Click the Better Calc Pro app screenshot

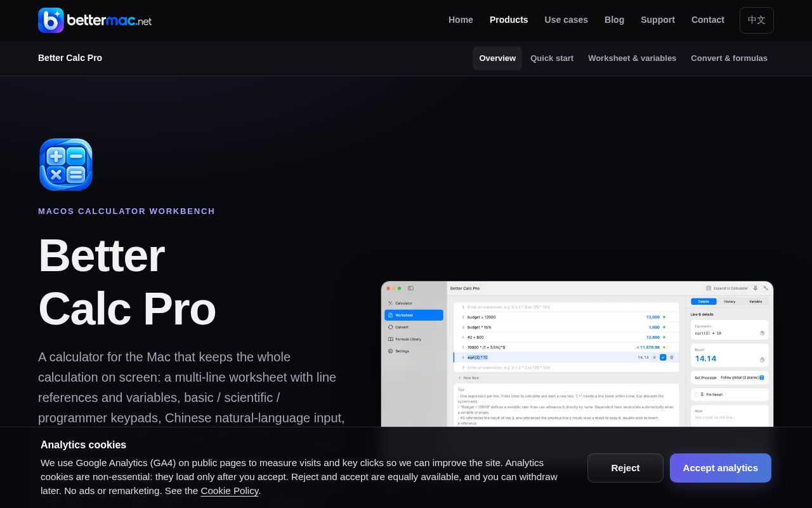(x=577, y=354)
